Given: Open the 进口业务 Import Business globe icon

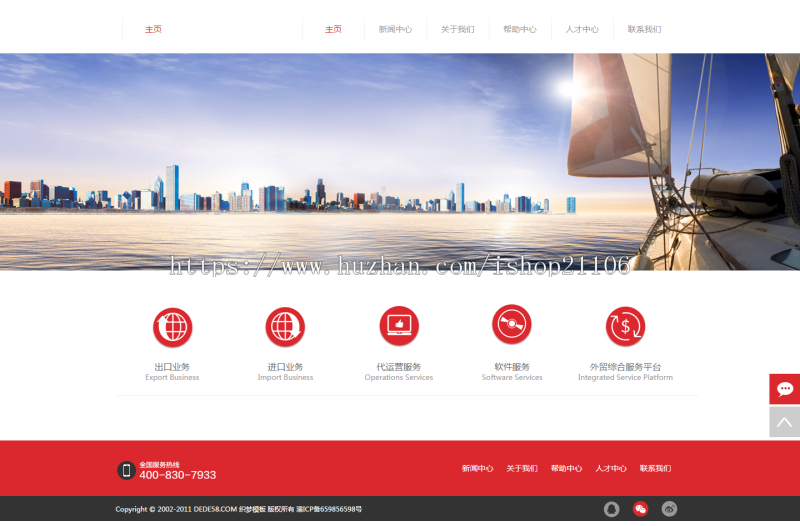Looking at the screenshot, I should (285, 327).
